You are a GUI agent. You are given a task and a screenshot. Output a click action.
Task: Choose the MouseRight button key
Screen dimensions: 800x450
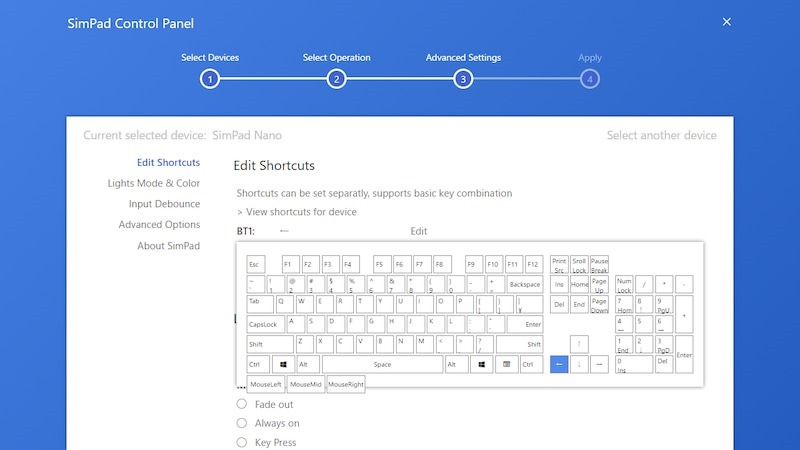tap(346, 384)
